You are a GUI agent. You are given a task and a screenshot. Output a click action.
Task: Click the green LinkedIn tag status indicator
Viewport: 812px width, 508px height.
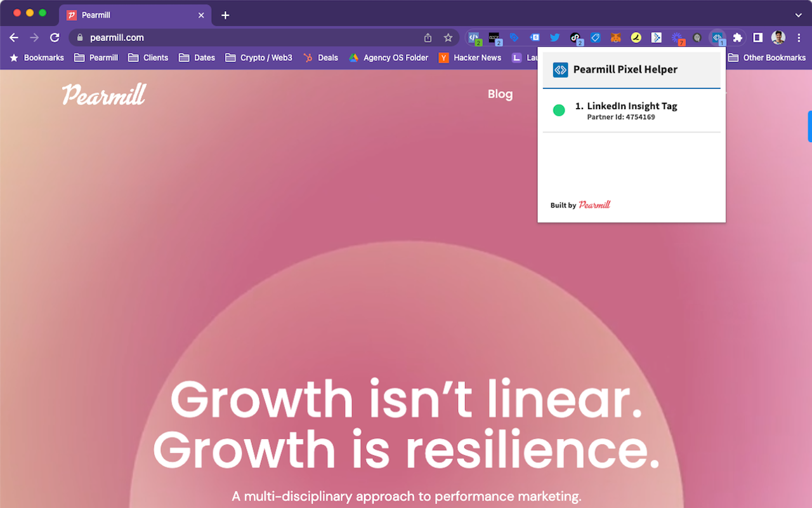coord(559,110)
